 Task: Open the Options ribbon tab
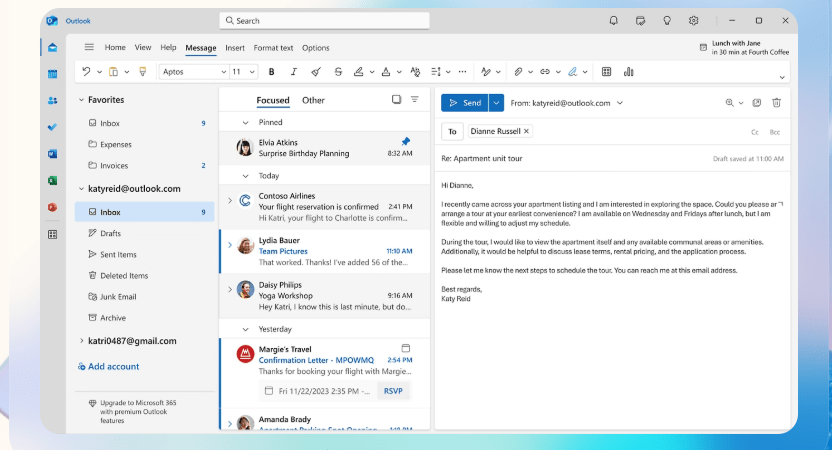[x=316, y=48]
